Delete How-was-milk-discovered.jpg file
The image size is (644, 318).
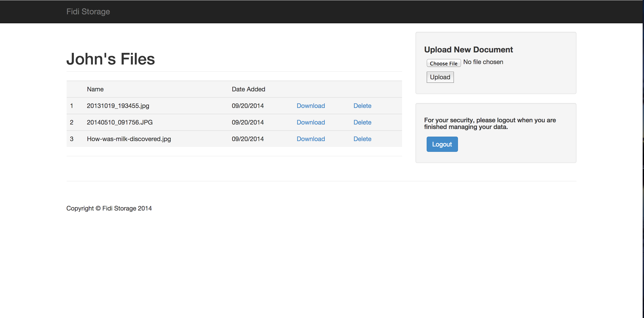pos(362,139)
